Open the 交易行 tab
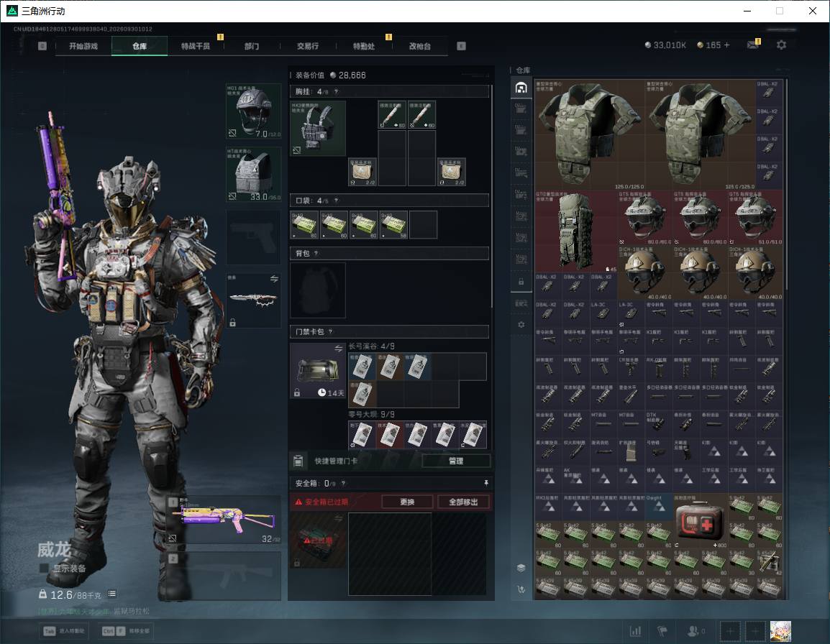 308,46
